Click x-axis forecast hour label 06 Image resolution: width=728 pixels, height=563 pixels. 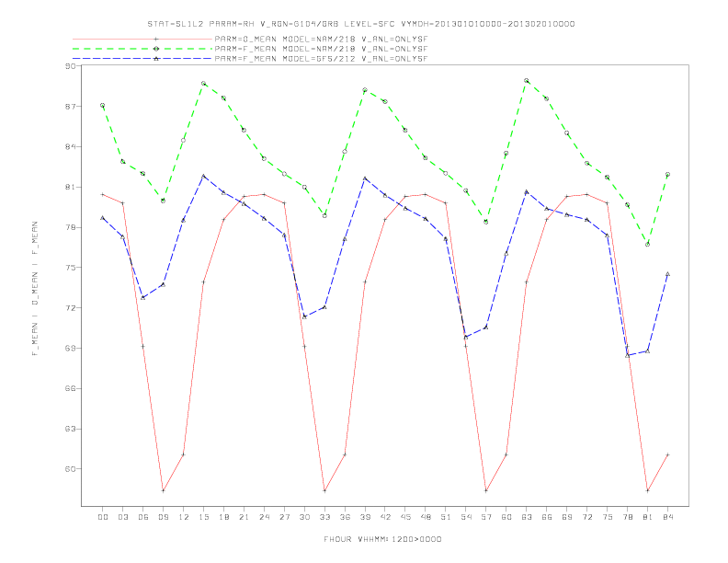pos(143,517)
